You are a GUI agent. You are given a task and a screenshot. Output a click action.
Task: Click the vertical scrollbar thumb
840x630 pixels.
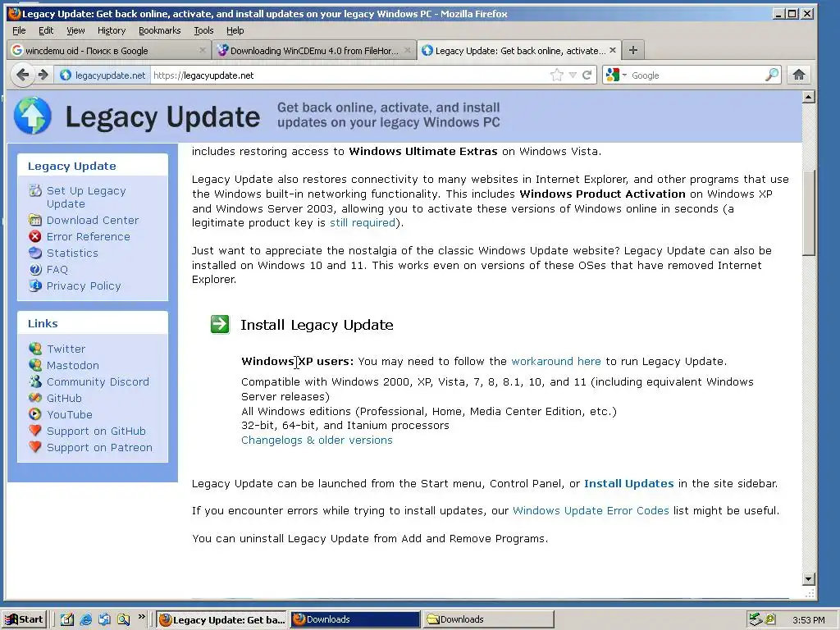[x=809, y=212]
